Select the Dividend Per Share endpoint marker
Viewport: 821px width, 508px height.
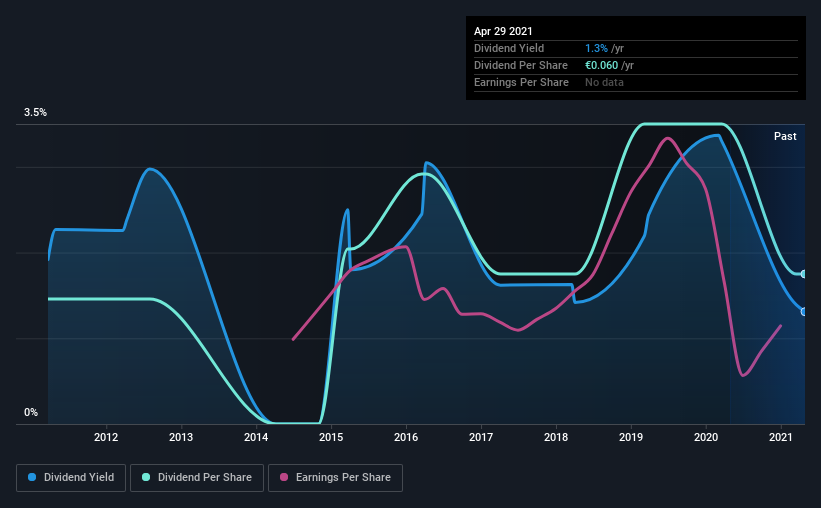point(804,274)
